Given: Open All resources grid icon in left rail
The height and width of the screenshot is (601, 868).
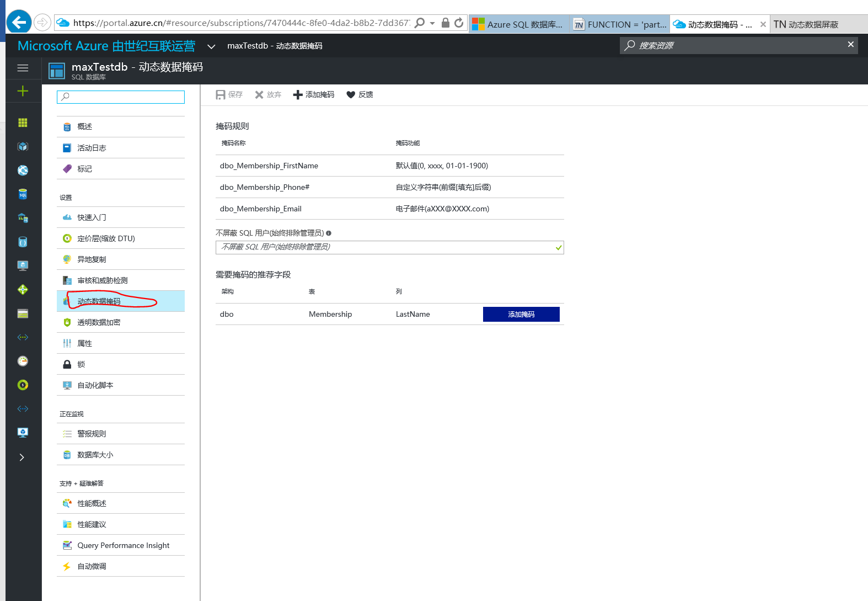Looking at the screenshot, I should tap(23, 123).
